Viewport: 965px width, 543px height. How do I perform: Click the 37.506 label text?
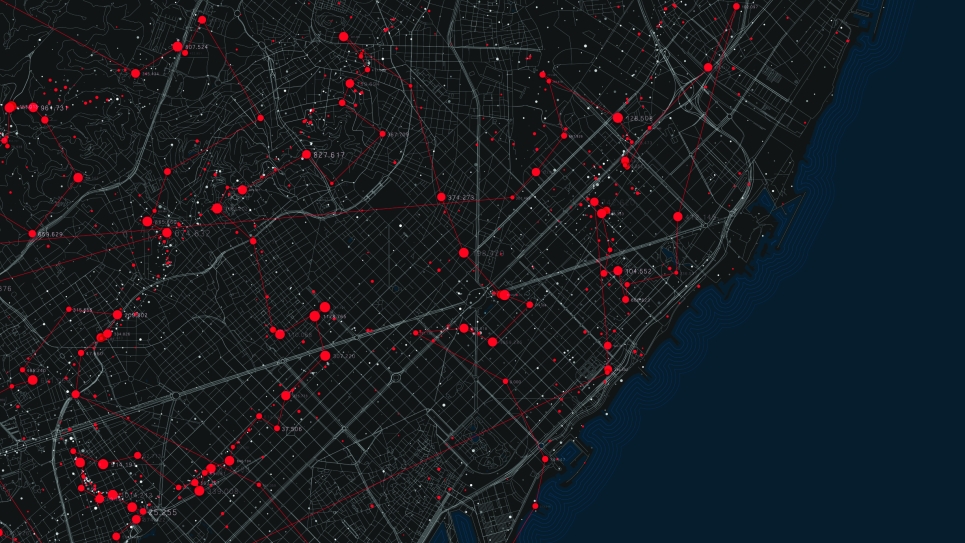pyautogui.click(x=292, y=429)
